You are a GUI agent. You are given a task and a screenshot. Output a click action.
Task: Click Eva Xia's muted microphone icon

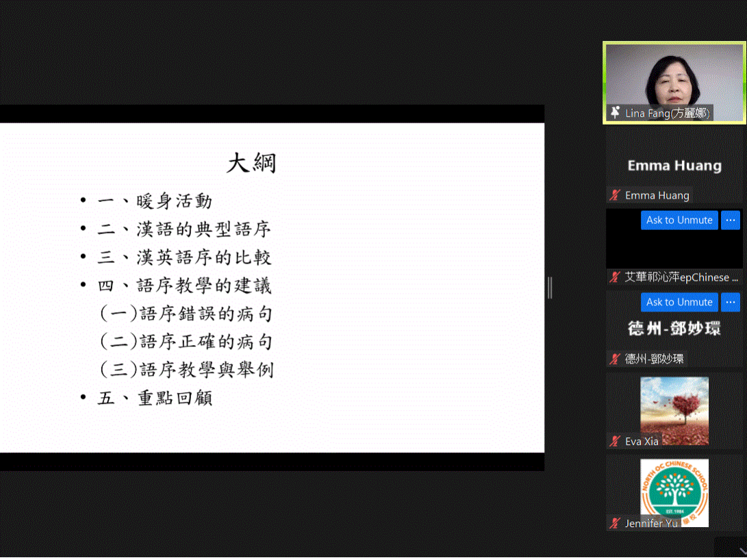click(615, 442)
